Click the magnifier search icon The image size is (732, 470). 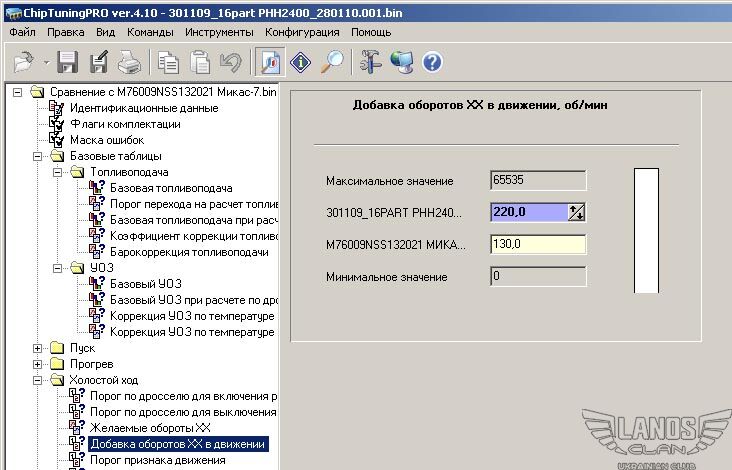(x=332, y=63)
